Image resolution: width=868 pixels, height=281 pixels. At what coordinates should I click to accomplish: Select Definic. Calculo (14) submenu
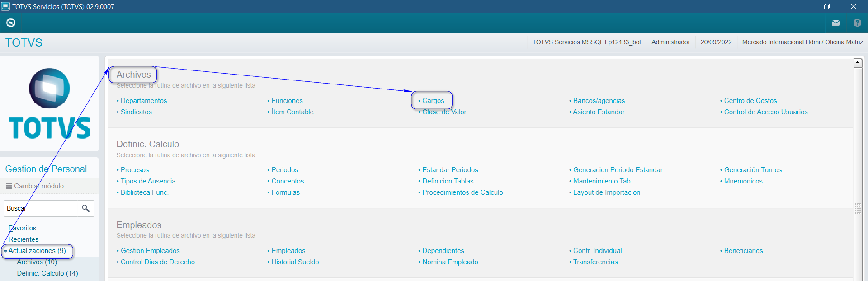(x=47, y=273)
